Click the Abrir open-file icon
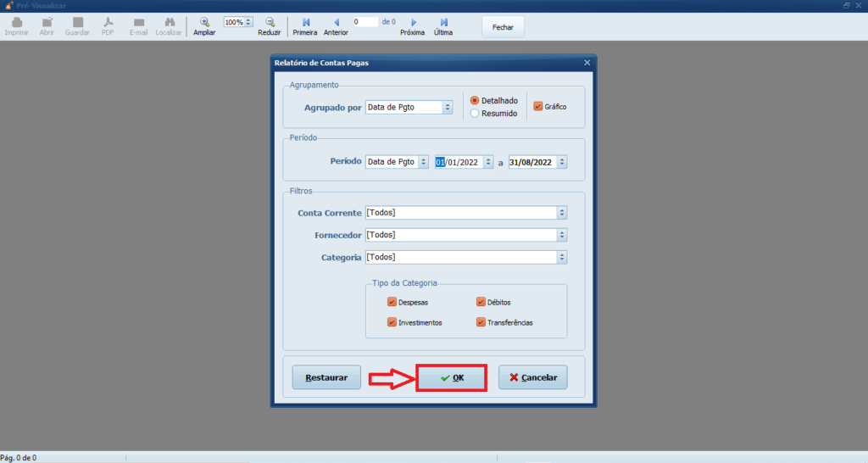 click(x=47, y=22)
